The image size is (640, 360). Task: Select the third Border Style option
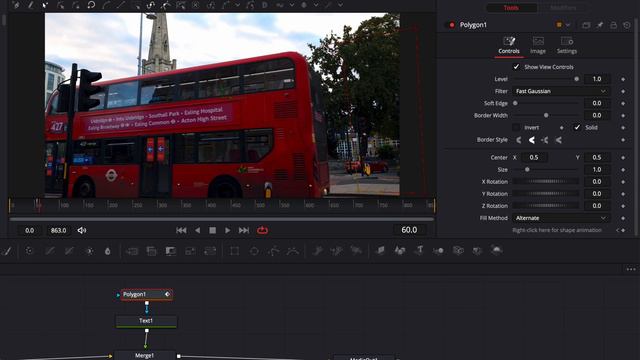tap(545, 140)
